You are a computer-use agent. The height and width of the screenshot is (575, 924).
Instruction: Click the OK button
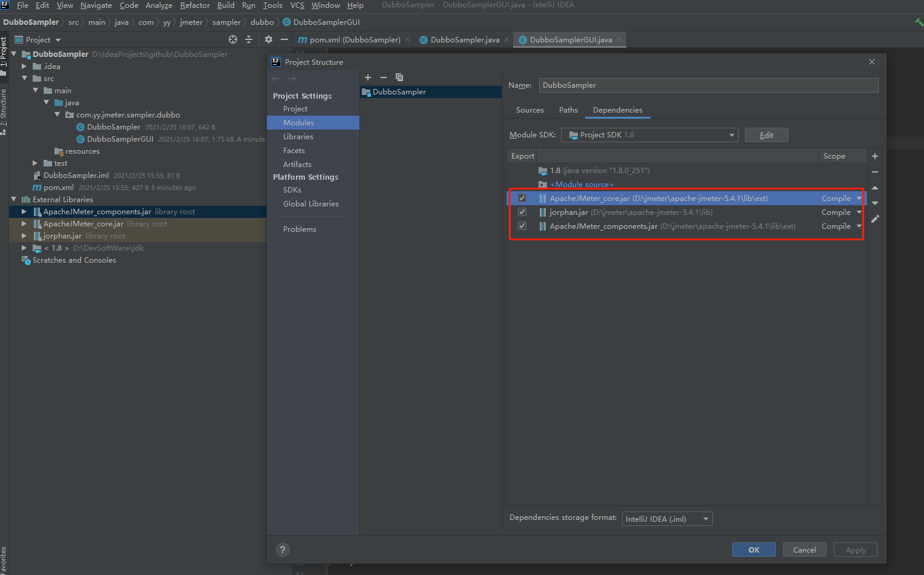[753, 550]
